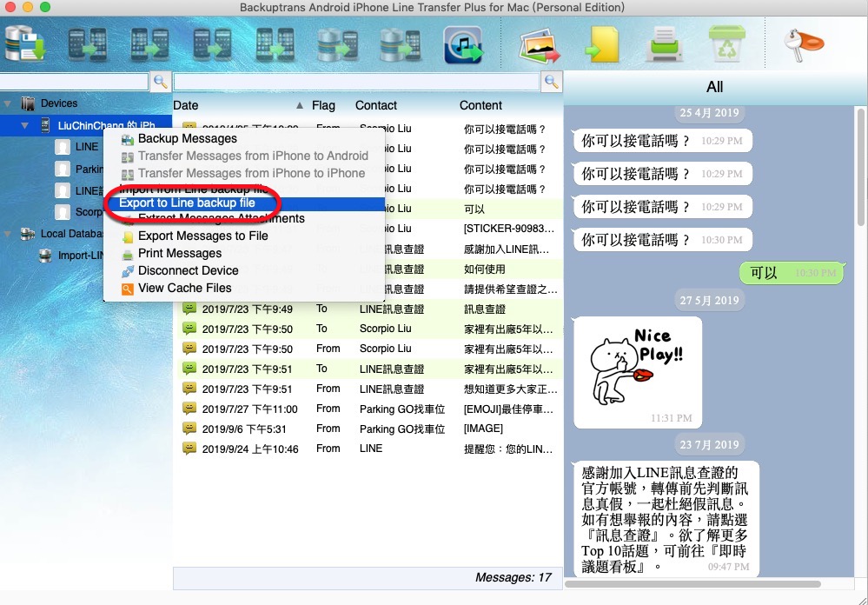Select the Devices root label
Screen dimensions: 868x605
tap(59, 103)
